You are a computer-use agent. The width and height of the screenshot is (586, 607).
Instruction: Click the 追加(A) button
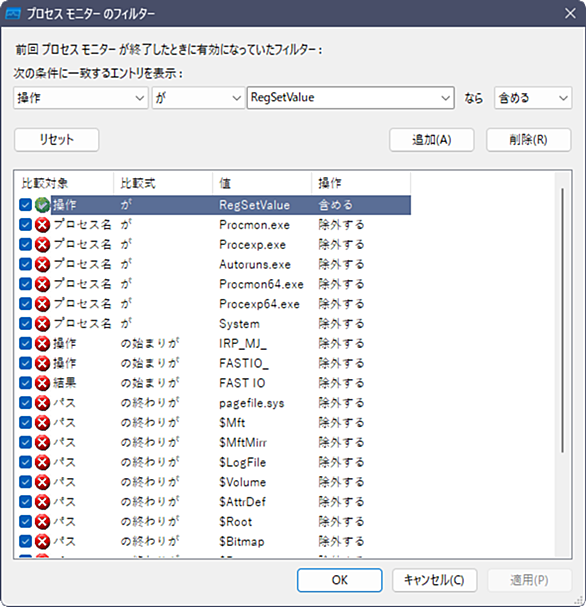click(x=432, y=139)
